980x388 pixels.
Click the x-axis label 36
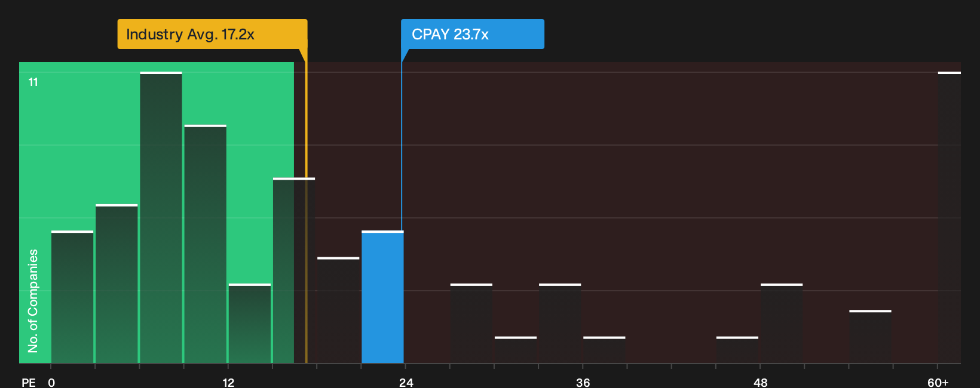(583, 382)
